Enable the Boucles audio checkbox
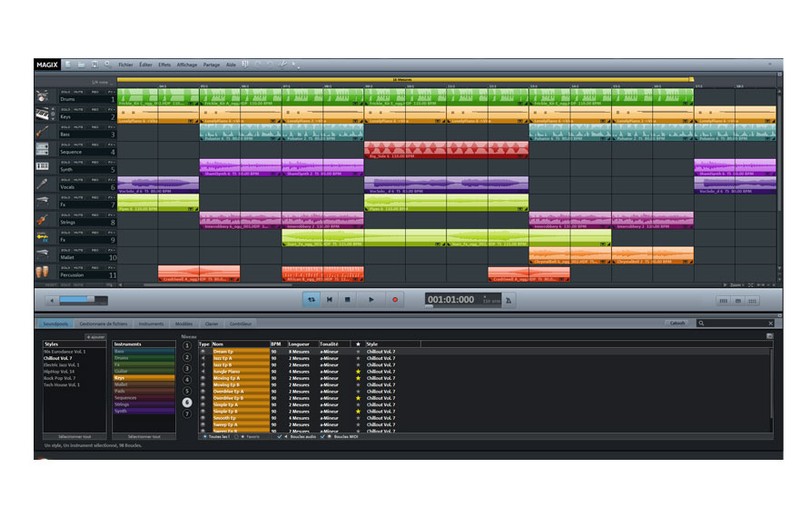Image resolution: width=799 pixels, height=527 pixels. coord(279,437)
